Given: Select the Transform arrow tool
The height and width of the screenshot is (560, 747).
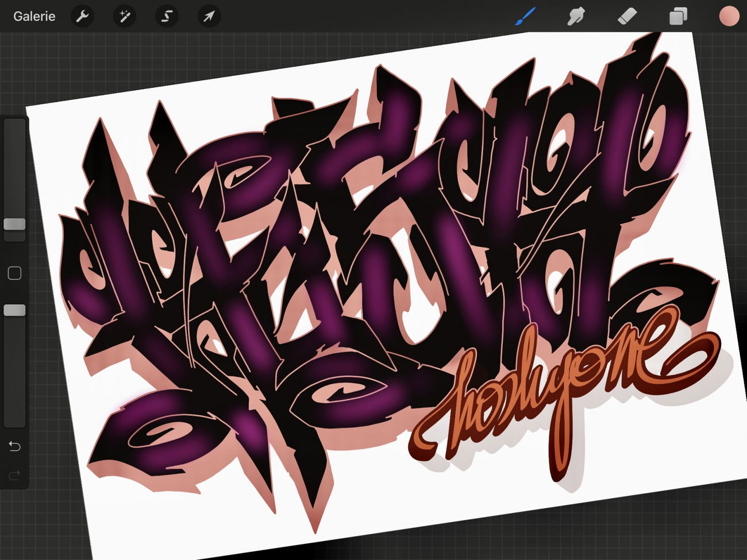Looking at the screenshot, I should 208,17.
